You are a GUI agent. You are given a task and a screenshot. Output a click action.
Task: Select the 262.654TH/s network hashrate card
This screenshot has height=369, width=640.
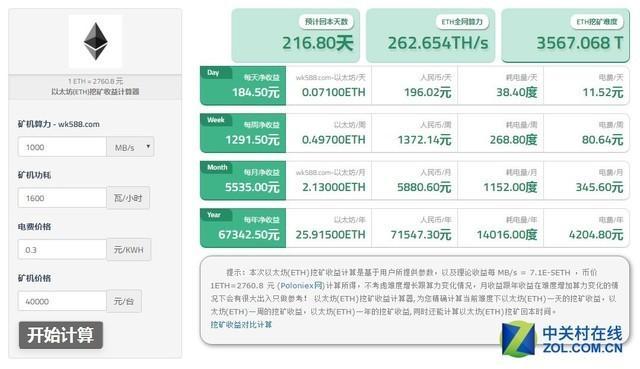coord(430,36)
